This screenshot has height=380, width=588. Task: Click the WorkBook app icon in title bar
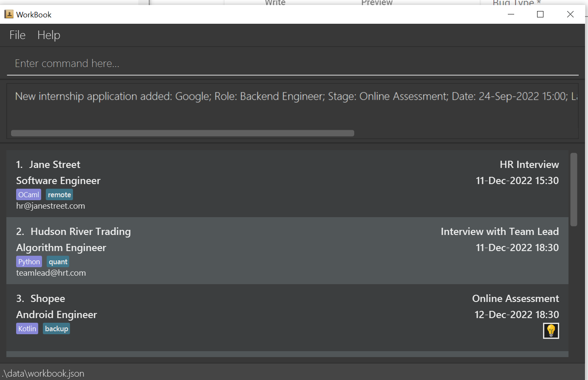9,14
